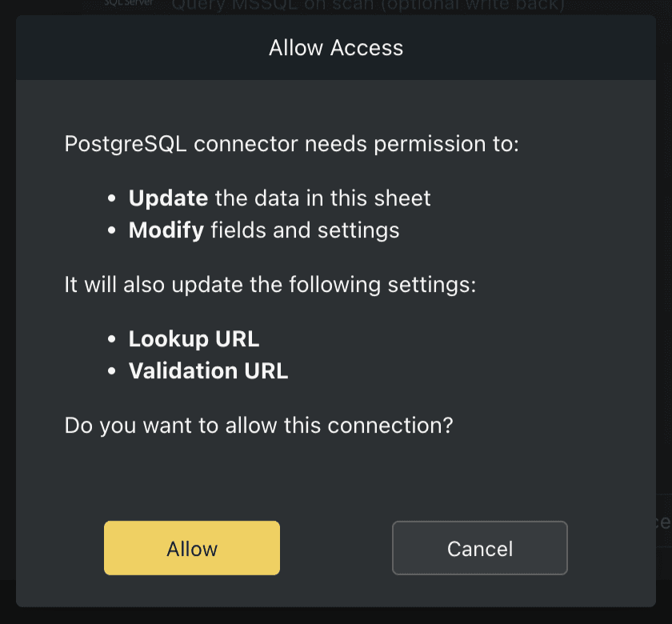Click the question asking to allow this connection
Screen dimensions: 672x624
258,425
